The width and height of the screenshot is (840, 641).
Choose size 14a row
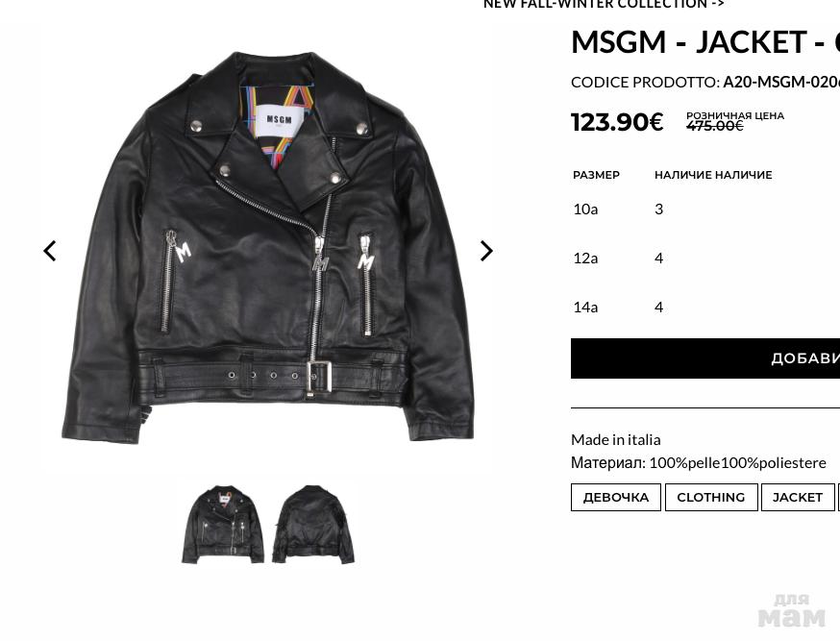click(x=705, y=307)
